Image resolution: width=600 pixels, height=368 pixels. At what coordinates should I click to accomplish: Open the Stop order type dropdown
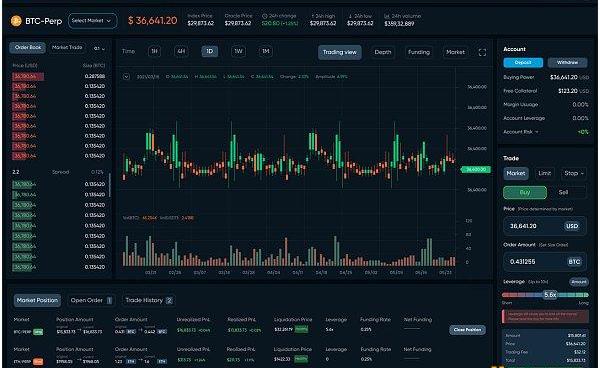click(573, 173)
